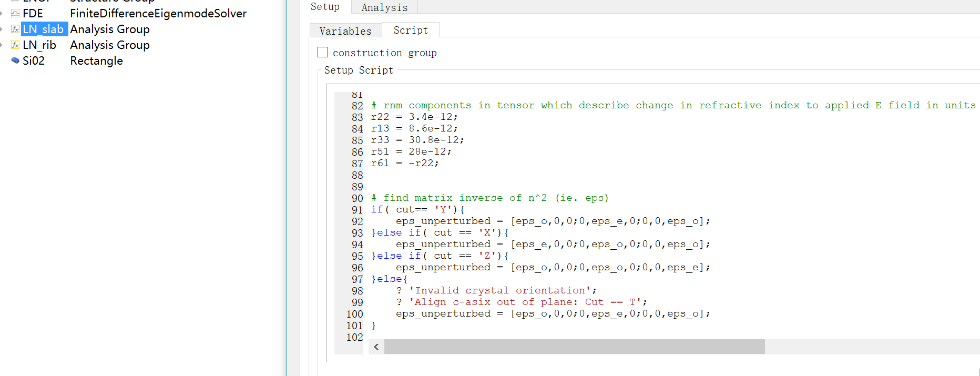The image size is (980, 376).
Task: Select the FDE object name
Action: pyautogui.click(x=33, y=14)
